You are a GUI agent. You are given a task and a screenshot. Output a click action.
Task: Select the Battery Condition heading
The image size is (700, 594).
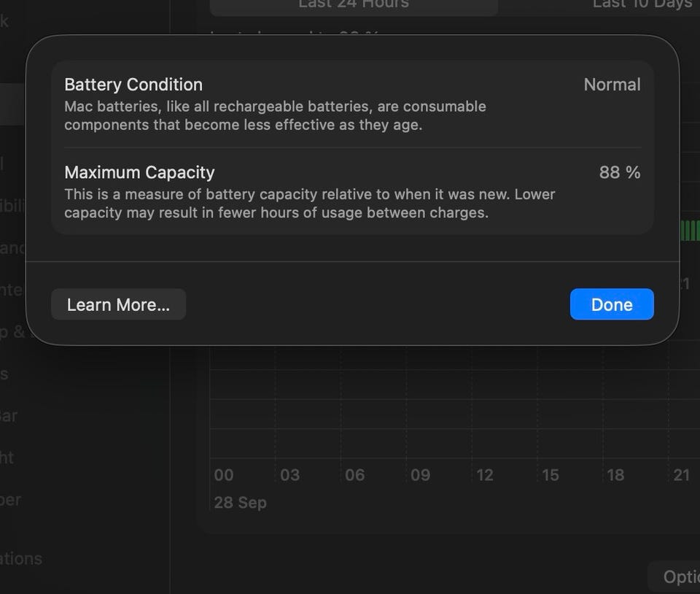pyautogui.click(x=133, y=85)
